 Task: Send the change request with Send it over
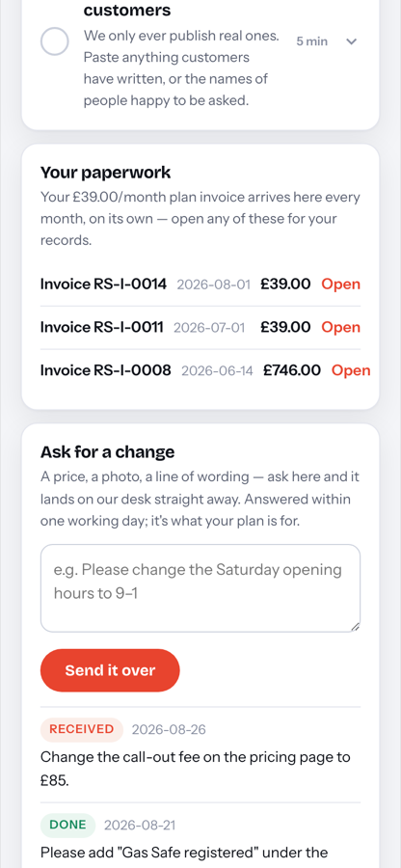pyautogui.click(x=110, y=670)
